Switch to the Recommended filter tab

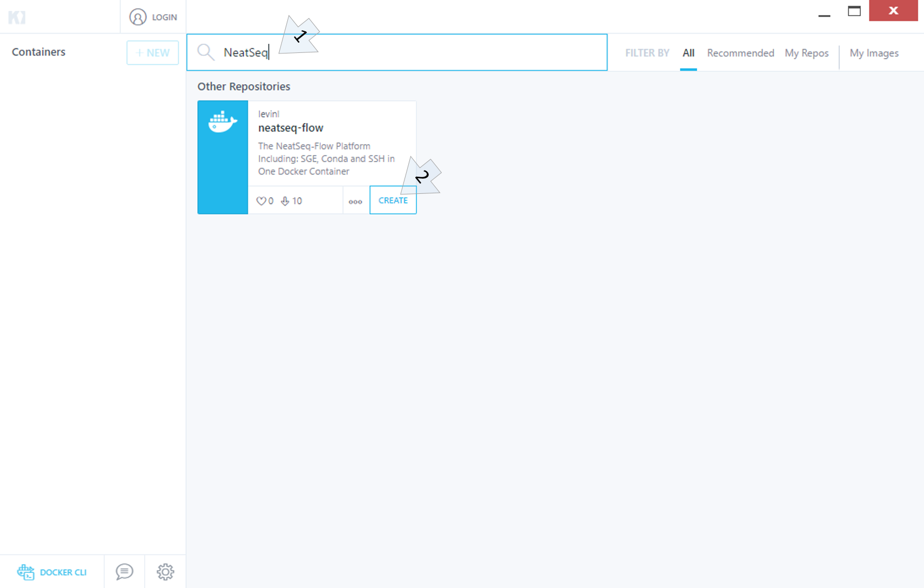(x=740, y=53)
